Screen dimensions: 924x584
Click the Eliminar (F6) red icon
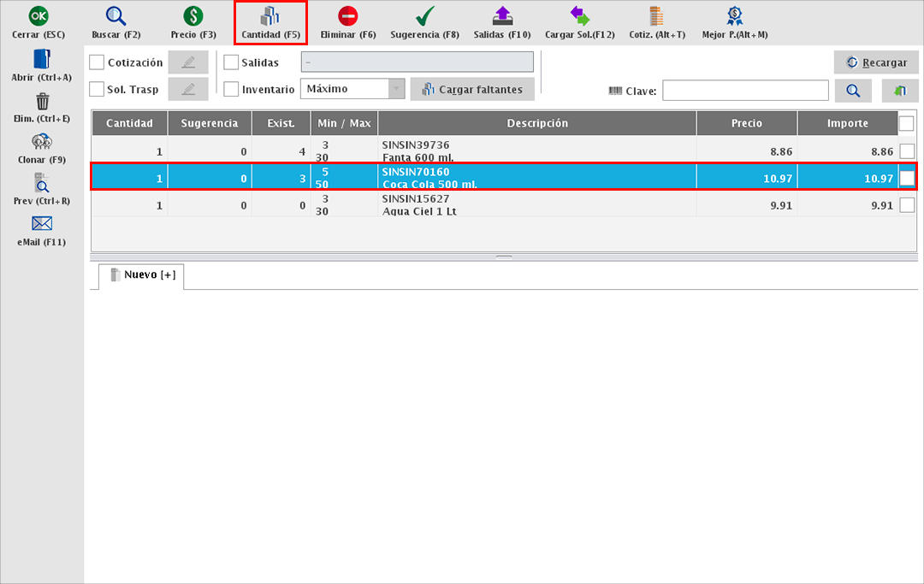[x=347, y=16]
